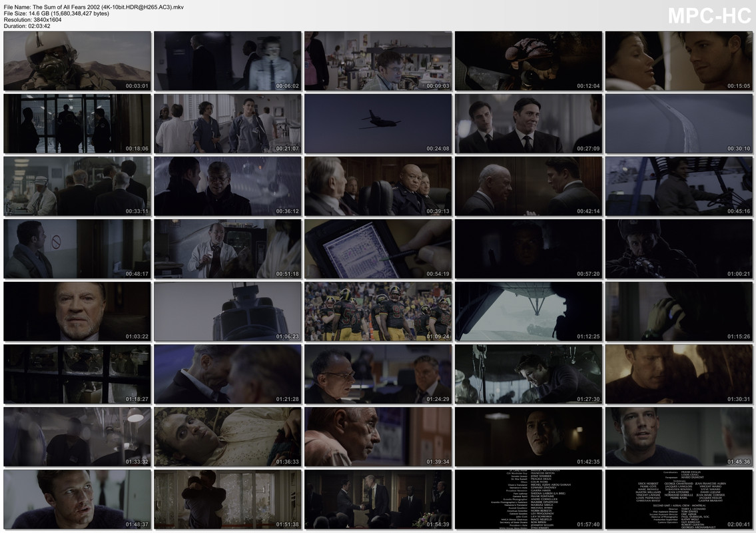
Task: Click the crew credits thumbnail at 02:00:41
Action: tap(679, 500)
